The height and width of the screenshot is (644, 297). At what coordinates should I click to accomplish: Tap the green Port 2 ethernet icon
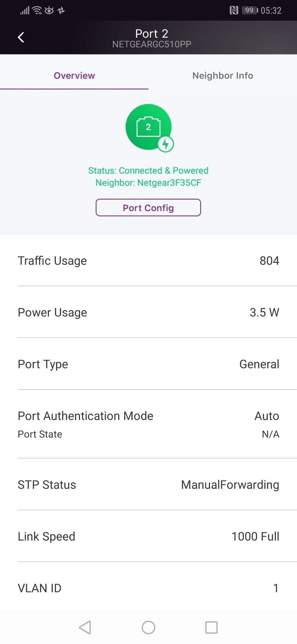(148, 127)
